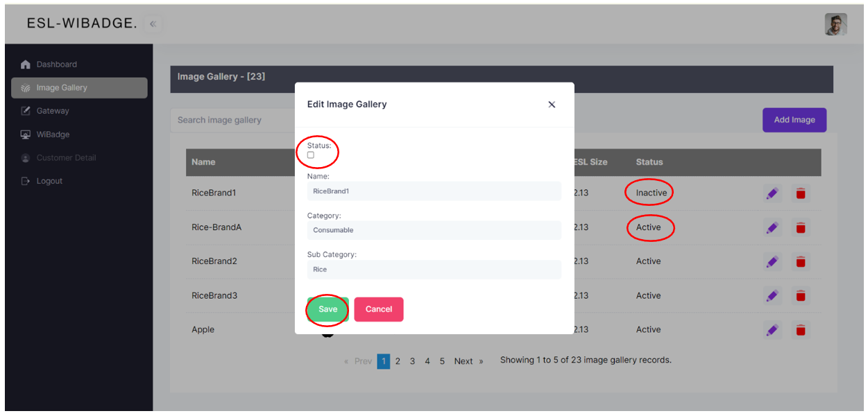Viewport: 868px width, 418px height.
Task: Click the Name input field
Action: (x=434, y=191)
